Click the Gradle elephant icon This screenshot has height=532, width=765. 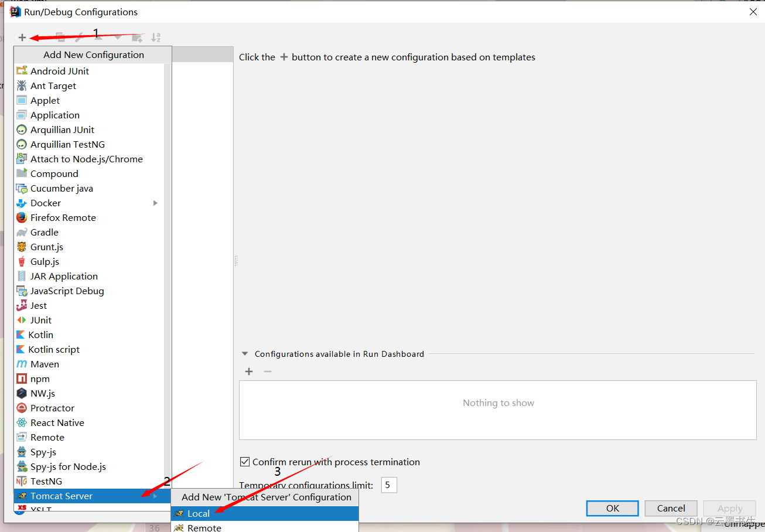[x=22, y=232]
